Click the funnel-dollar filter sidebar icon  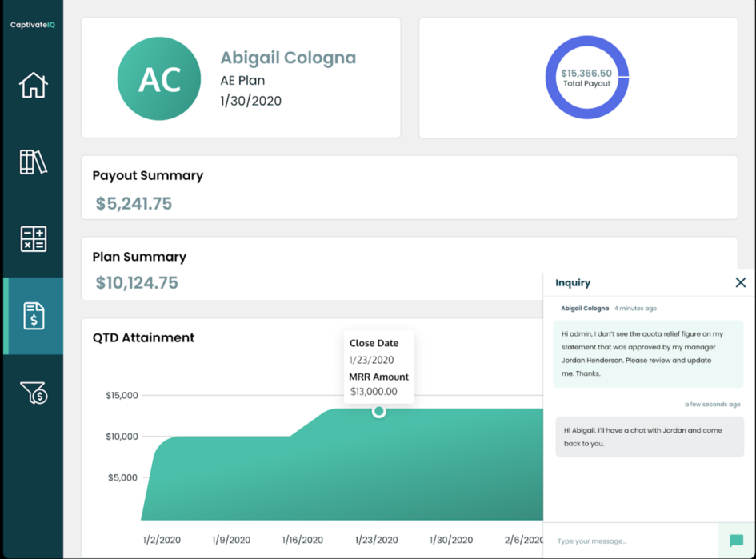(x=33, y=393)
